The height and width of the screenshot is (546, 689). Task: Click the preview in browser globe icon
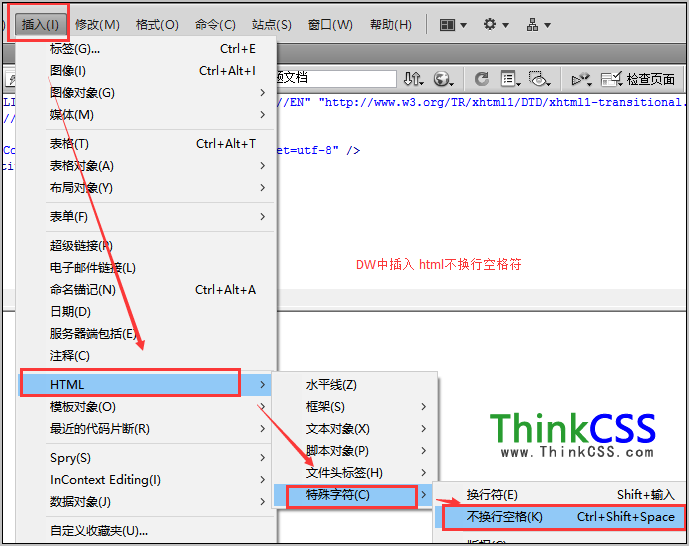click(x=443, y=79)
